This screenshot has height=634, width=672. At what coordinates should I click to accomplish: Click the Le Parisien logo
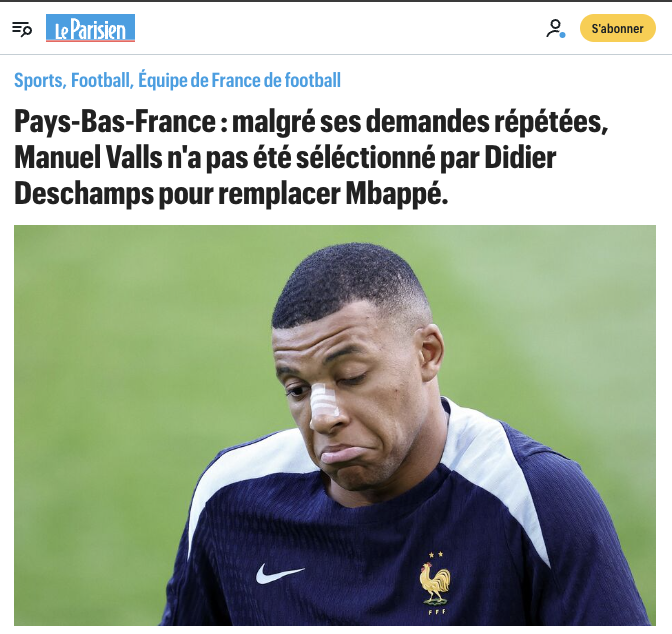[x=90, y=28]
